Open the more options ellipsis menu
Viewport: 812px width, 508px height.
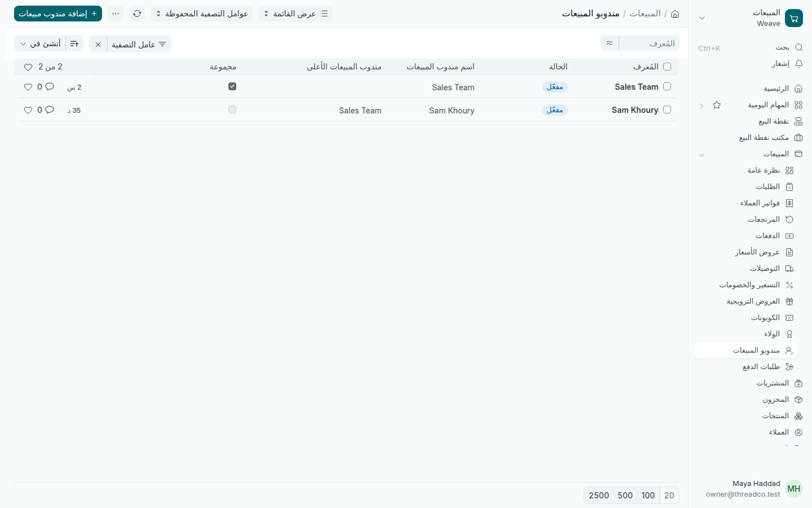pyautogui.click(x=116, y=14)
